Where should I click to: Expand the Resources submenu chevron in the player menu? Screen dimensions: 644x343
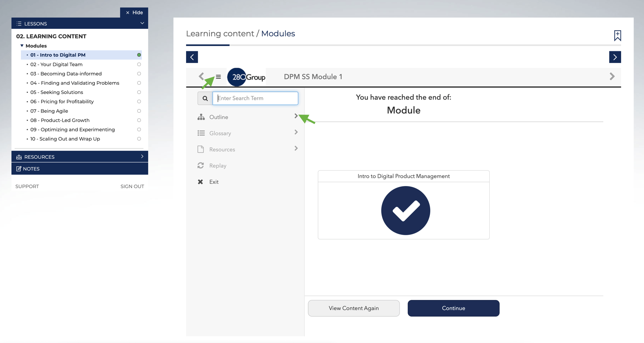pos(296,148)
